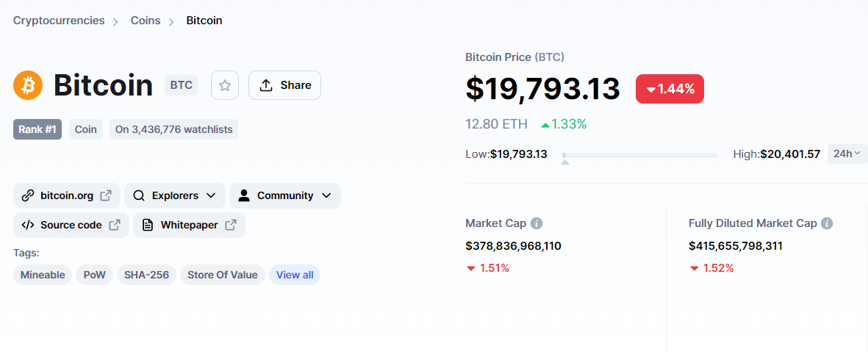Click the green 1.33% change text
This screenshot has height=360, width=868.
point(564,124)
